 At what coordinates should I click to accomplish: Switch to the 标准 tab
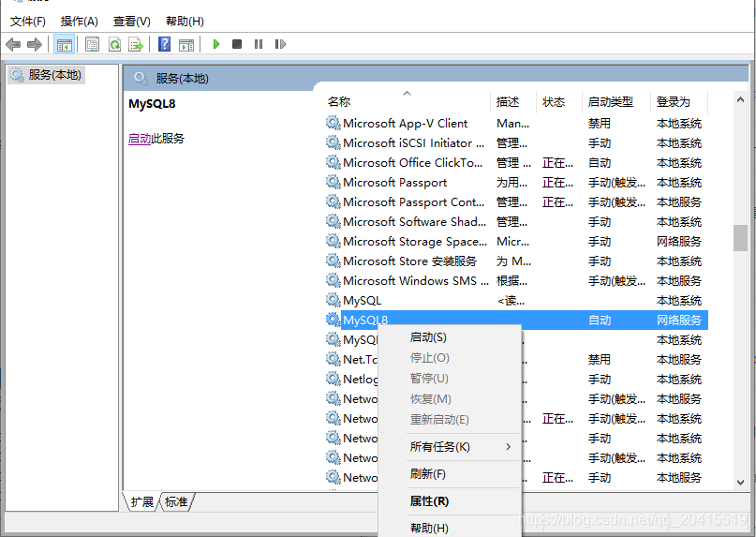point(176,501)
